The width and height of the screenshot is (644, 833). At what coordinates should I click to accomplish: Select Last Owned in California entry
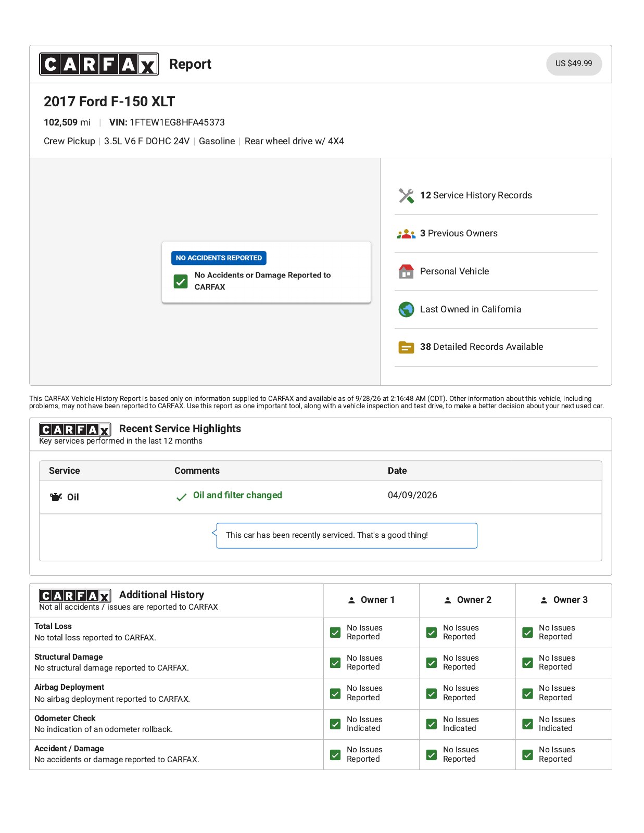(496, 310)
